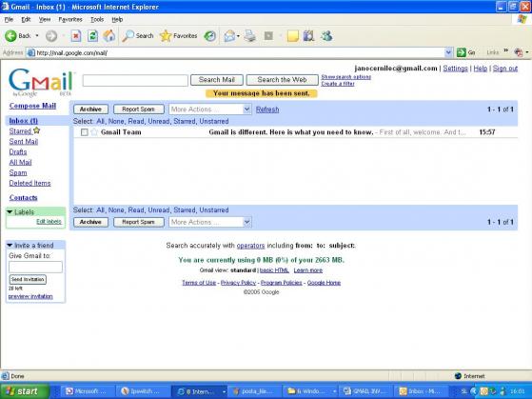This screenshot has height=399, width=532.
Task: Click the Windows start button
Action: tap(25, 391)
